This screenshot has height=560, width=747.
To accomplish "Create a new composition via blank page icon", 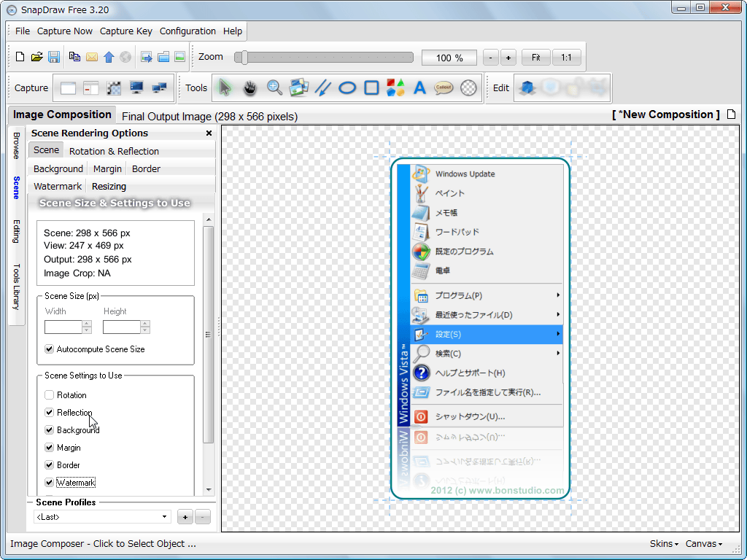I will (20, 57).
